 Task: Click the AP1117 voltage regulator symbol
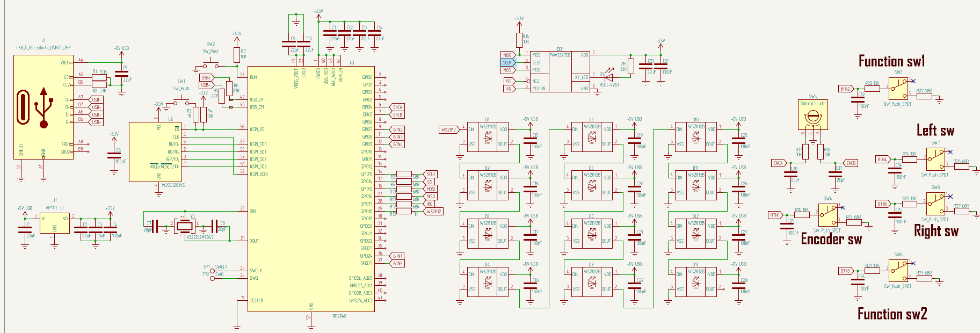coord(54,222)
